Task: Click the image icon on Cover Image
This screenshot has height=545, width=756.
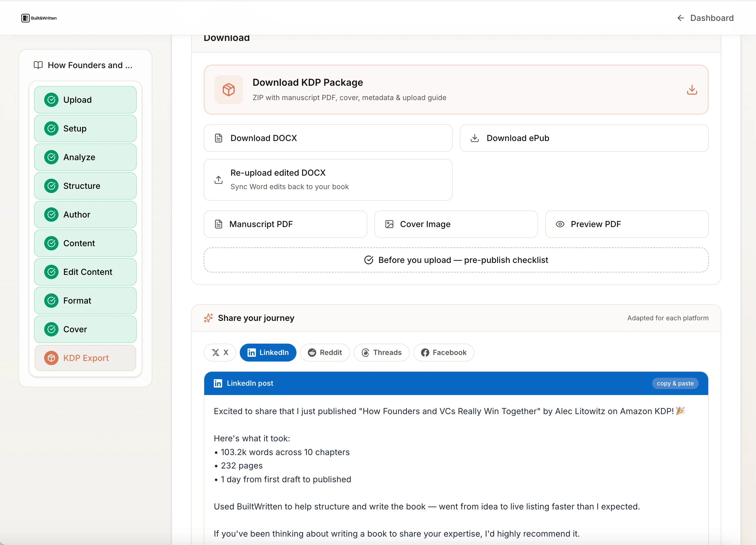Action: [389, 224]
